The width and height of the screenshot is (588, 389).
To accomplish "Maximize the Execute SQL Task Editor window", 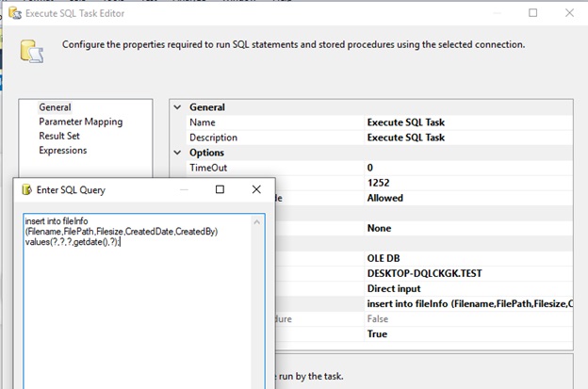I will (x=533, y=13).
